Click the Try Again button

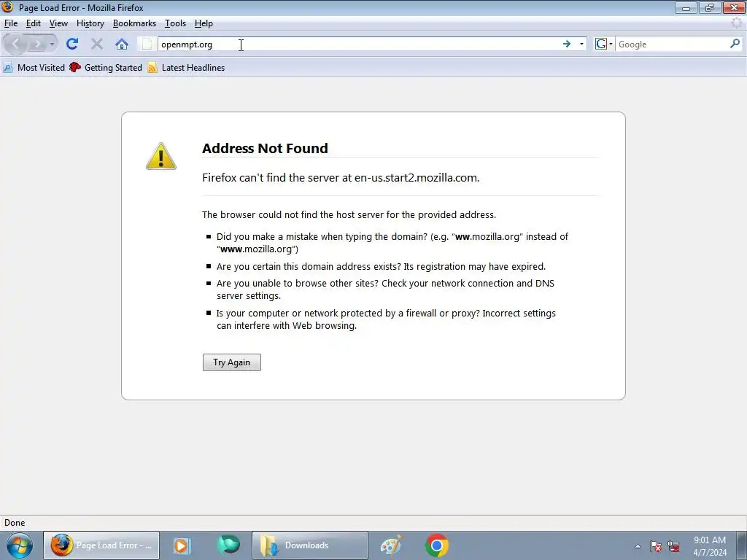tap(232, 362)
